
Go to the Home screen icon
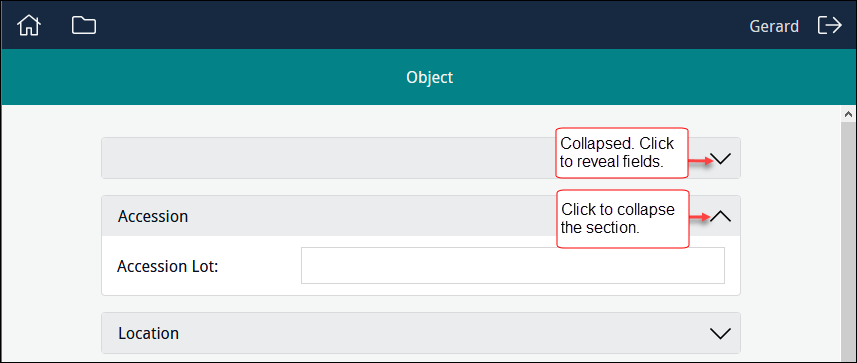pos(29,26)
